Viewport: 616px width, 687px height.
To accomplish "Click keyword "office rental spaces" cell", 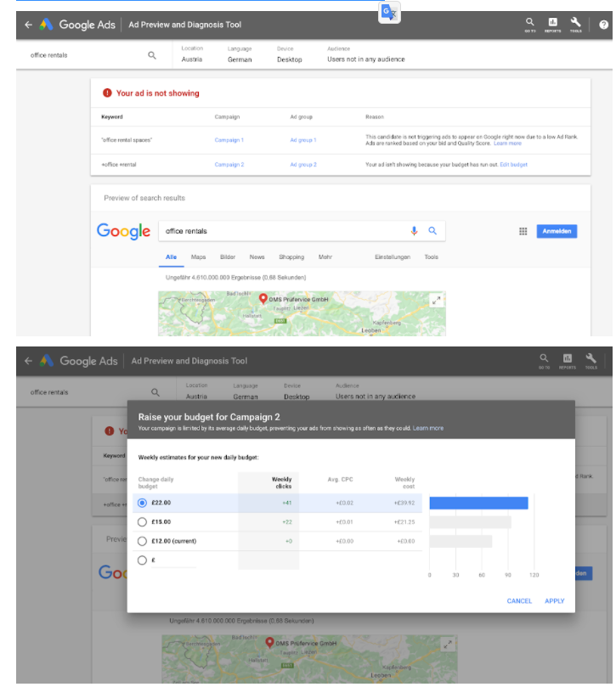I will (x=127, y=140).
